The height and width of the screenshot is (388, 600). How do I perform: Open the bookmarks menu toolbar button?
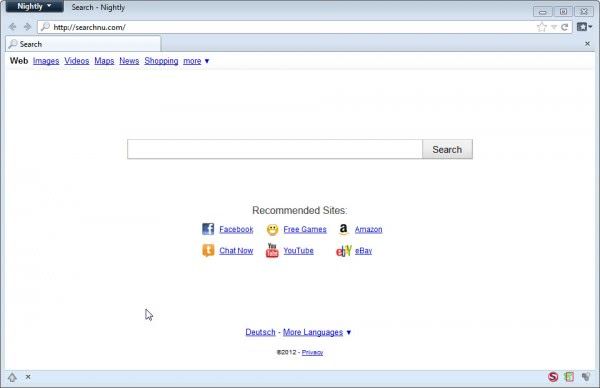click(x=584, y=27)
